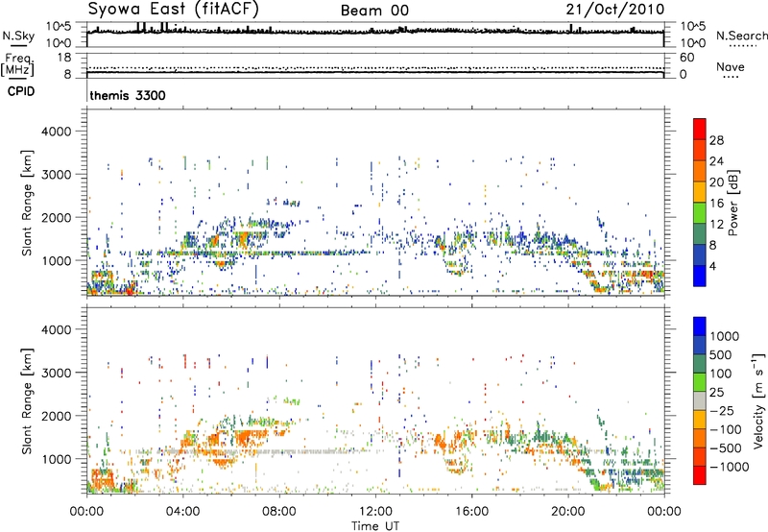Click the '12:00' time axis tick label
The image size is (768, 532).
375,512
